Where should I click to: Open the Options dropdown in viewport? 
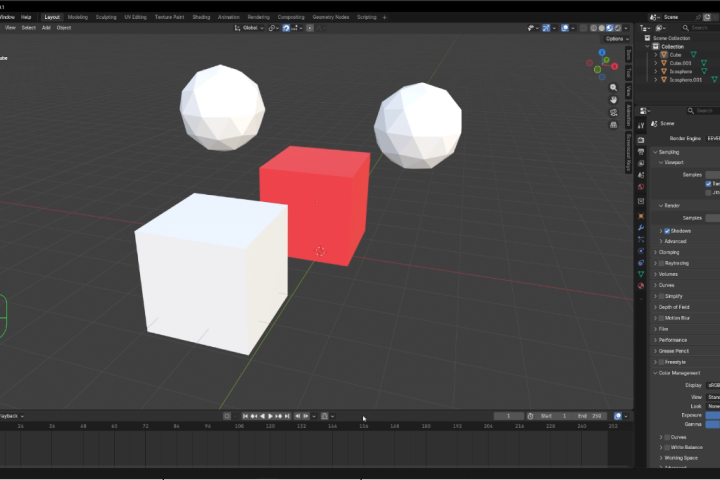[x=617, y=39]
